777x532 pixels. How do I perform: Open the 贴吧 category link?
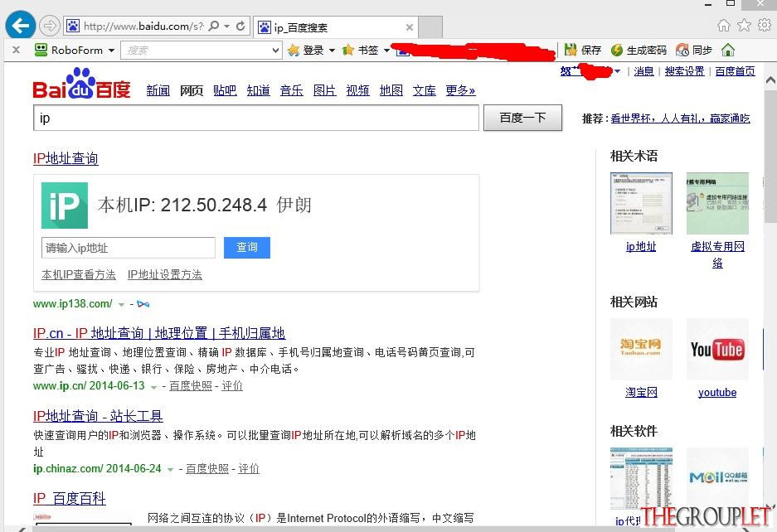[x=225, y=90]
